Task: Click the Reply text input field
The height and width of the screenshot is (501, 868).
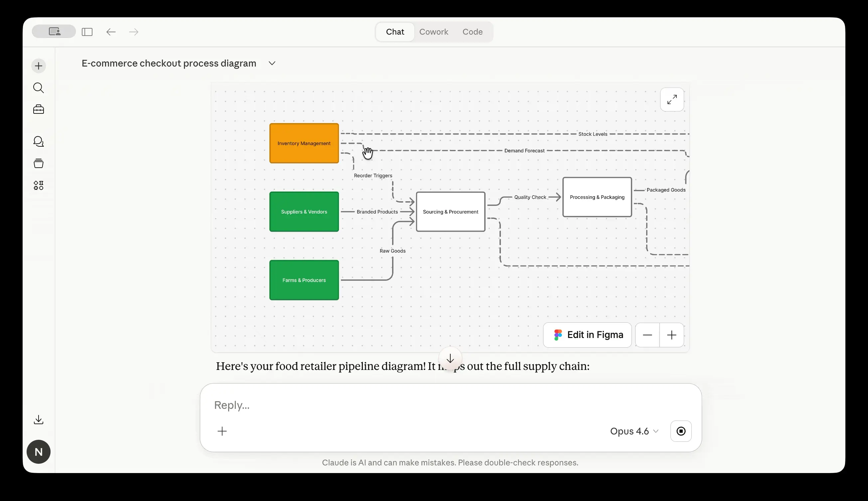Action: point(413,405)
